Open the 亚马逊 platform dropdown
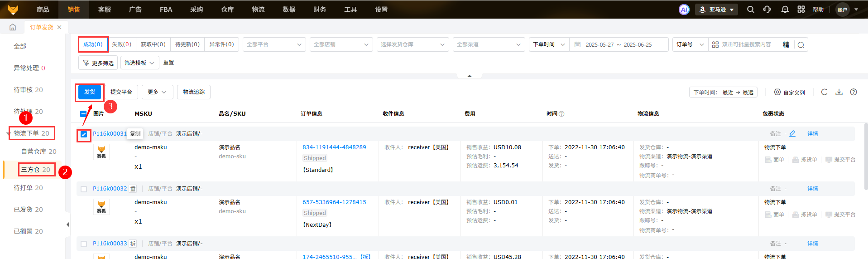 click(716, 10)
